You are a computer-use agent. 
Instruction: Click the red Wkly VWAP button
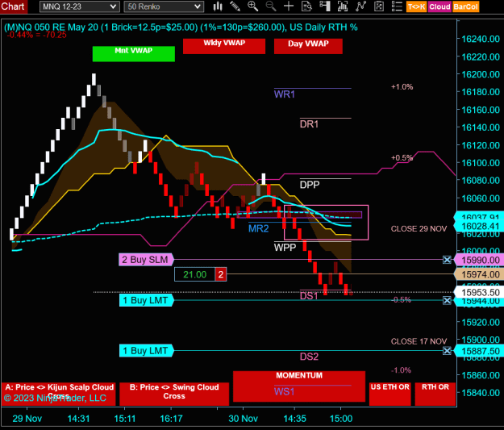click(224, 46)
